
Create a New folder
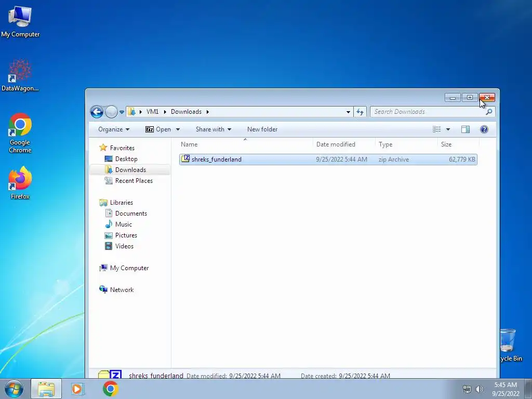(262, 129)
